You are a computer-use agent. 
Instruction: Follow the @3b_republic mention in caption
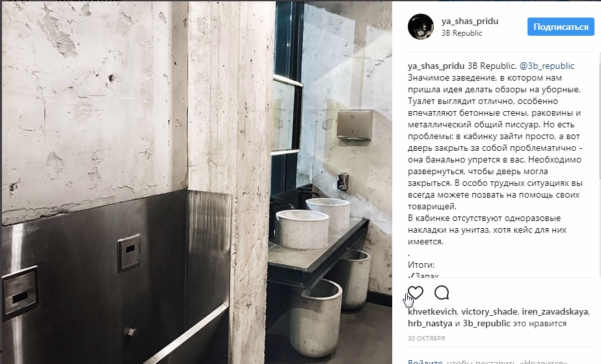point(547,66)
